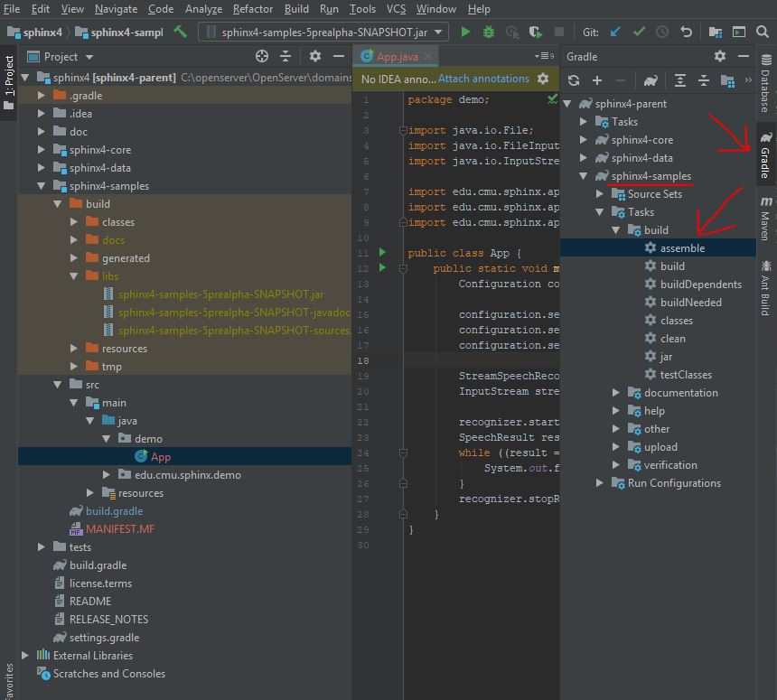Execute Gradle task using the elephant icon

[x=651, y=80]
